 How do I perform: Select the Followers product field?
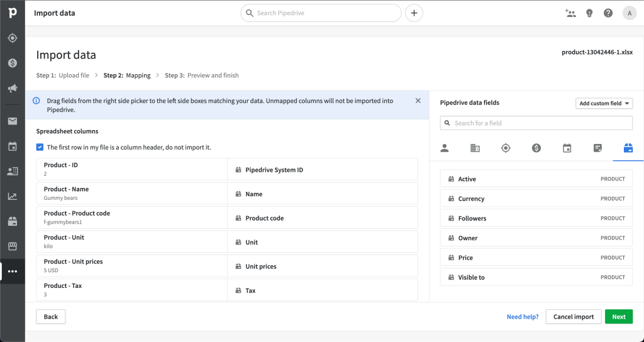(x=536, y=218)
